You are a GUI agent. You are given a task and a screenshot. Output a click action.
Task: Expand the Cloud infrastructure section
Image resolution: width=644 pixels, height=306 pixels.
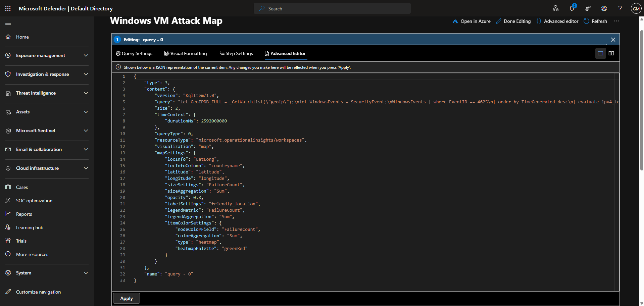coord(86,168)
